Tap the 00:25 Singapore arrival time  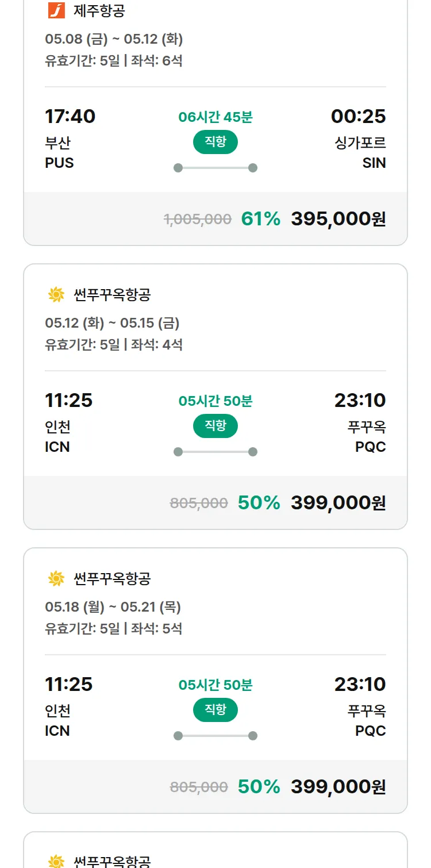coord(358,116)
